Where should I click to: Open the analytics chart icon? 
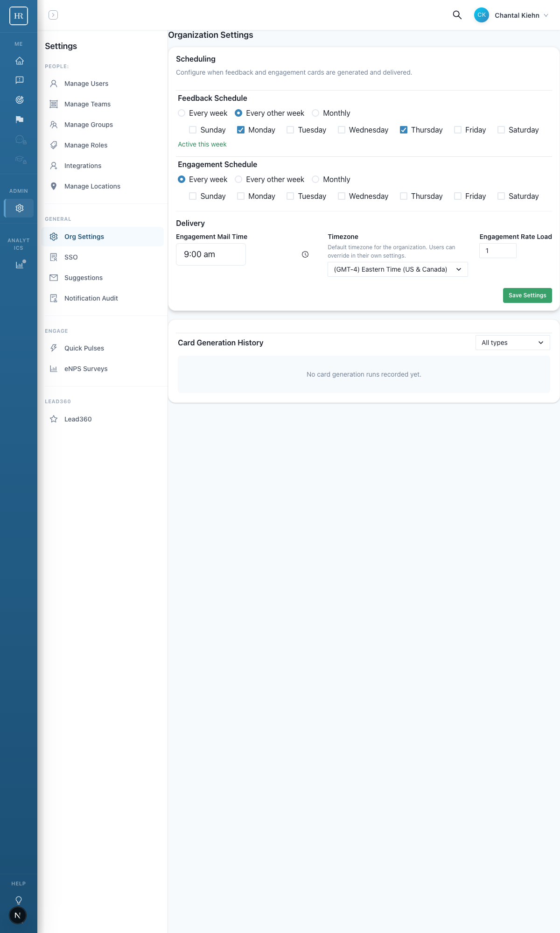19,265
